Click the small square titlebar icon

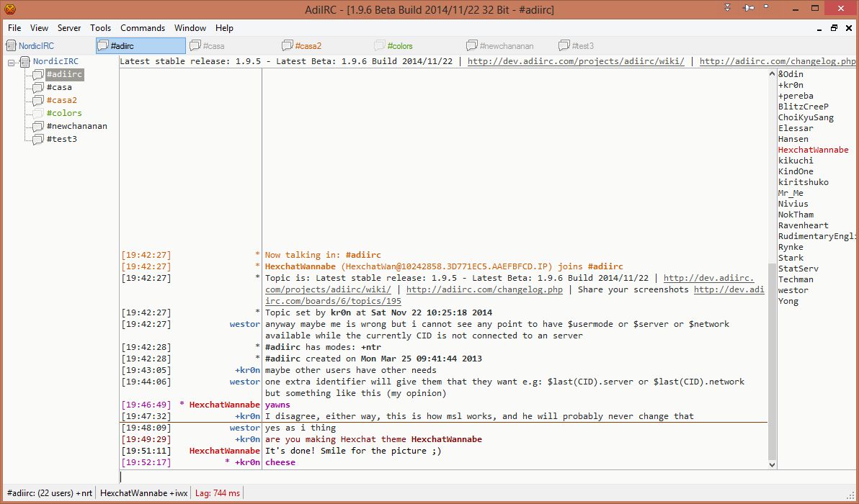[766, 6]
